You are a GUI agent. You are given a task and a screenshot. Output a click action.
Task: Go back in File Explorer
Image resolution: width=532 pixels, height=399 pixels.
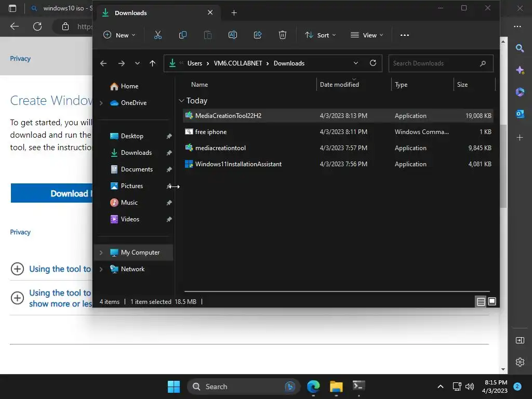[x=103, y=63]
